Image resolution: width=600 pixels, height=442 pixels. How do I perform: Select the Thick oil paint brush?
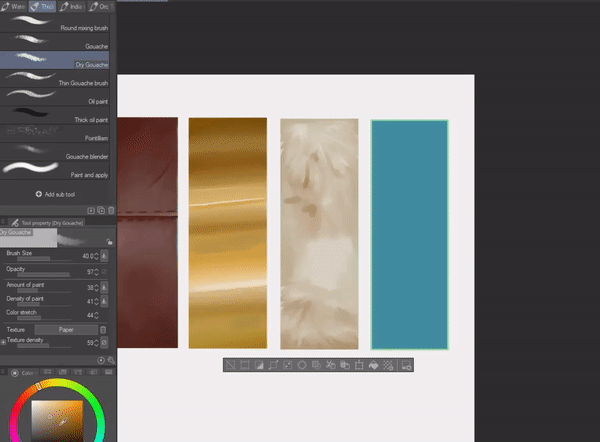click(55, 115)
